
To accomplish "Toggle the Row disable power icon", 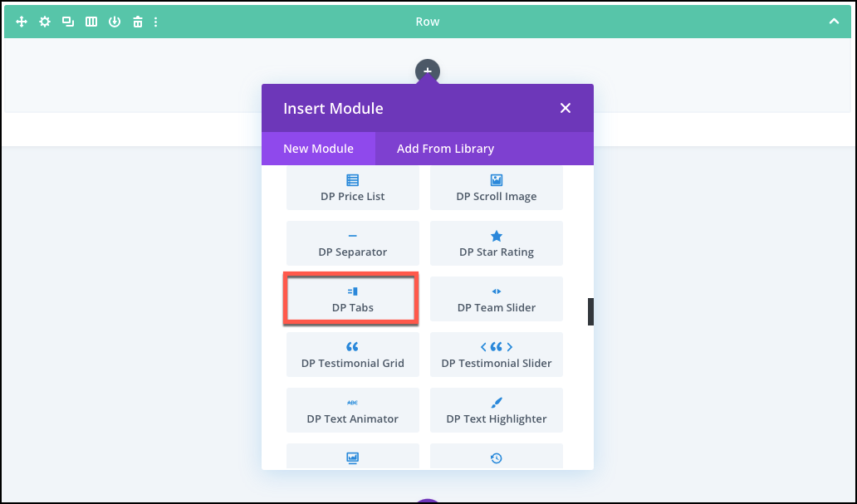I will tap(115, 22).
